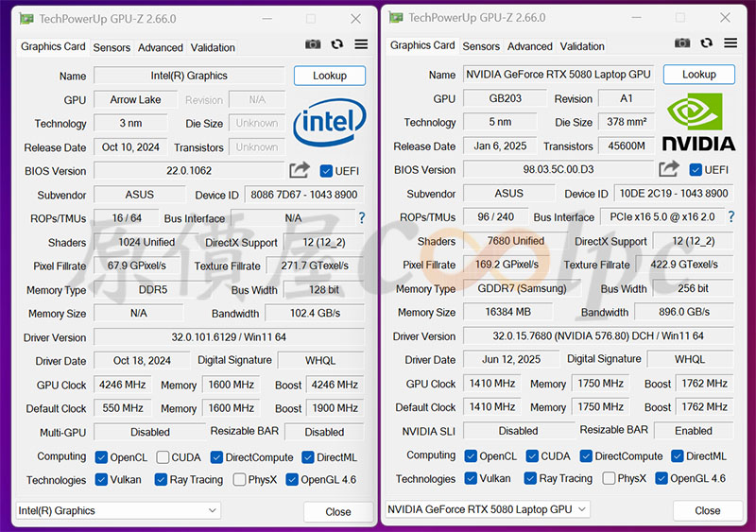Image resolution: width=756 pixels, height=532 pixels.
Task: Click the NVIDIA logo
Action: [698, 121]
